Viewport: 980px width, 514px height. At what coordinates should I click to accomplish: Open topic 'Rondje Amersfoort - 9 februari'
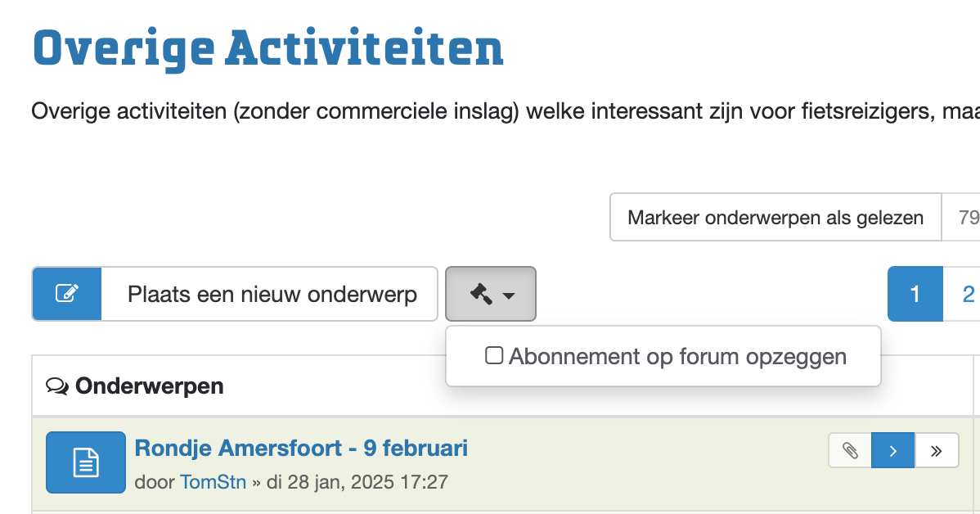pos(301,449)
